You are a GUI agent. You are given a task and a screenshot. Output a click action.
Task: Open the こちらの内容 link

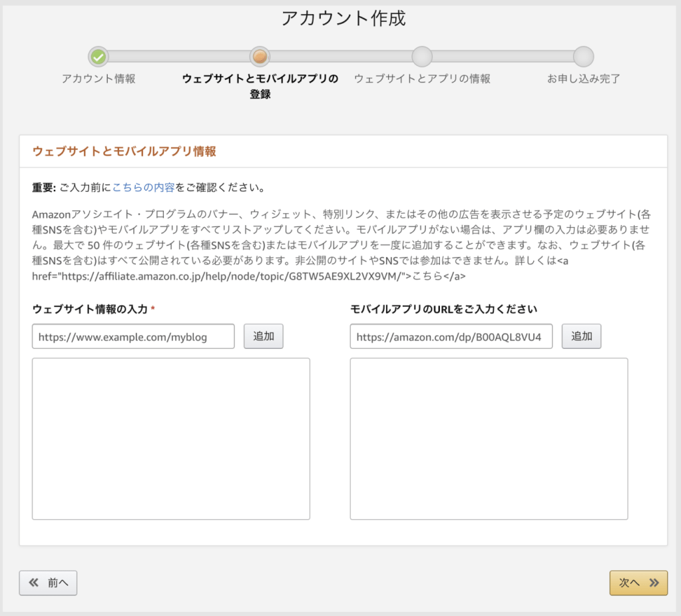(143, 187)
